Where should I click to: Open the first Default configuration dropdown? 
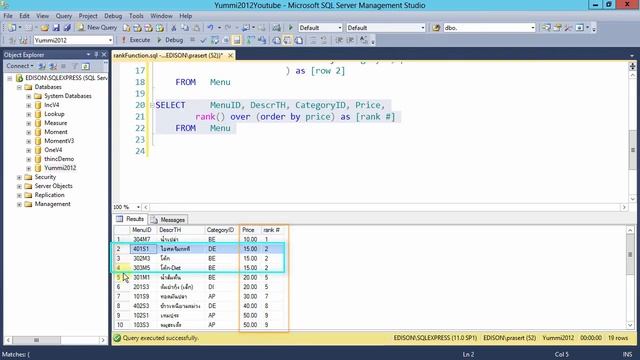point(340,28)
